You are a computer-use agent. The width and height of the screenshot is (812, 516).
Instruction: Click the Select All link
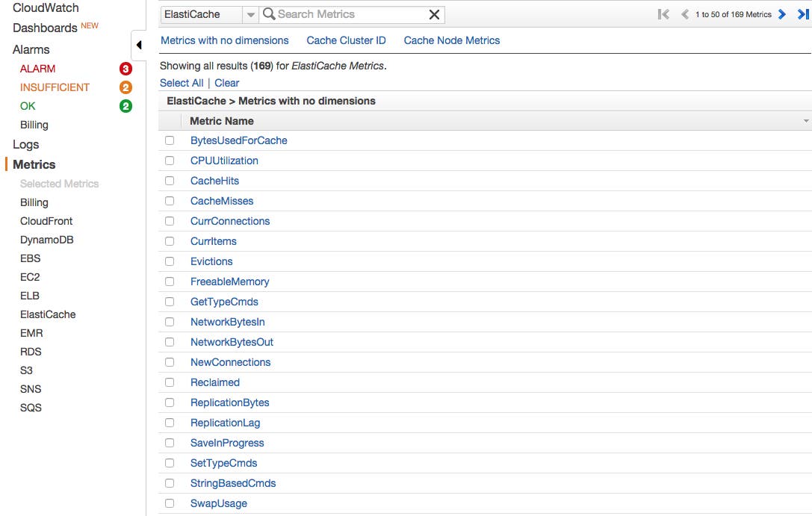(181, 83)
